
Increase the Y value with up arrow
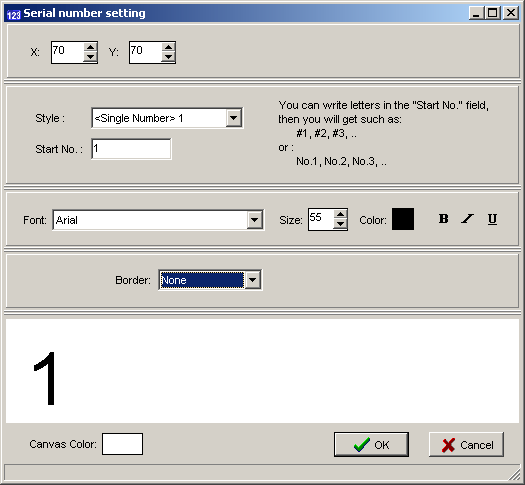pos(168,47)
